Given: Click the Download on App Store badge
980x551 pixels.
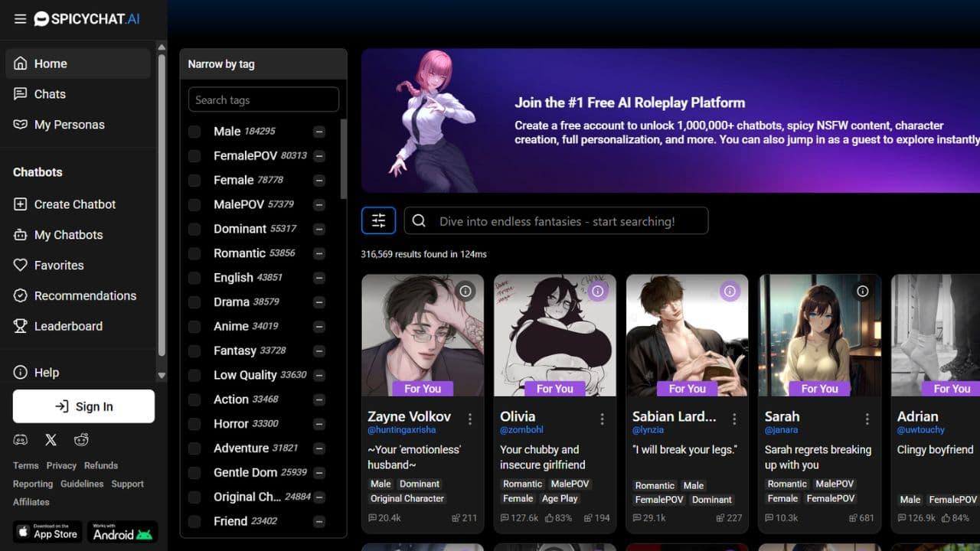Looking at the screenshot, I should click(x=47, y=532).
